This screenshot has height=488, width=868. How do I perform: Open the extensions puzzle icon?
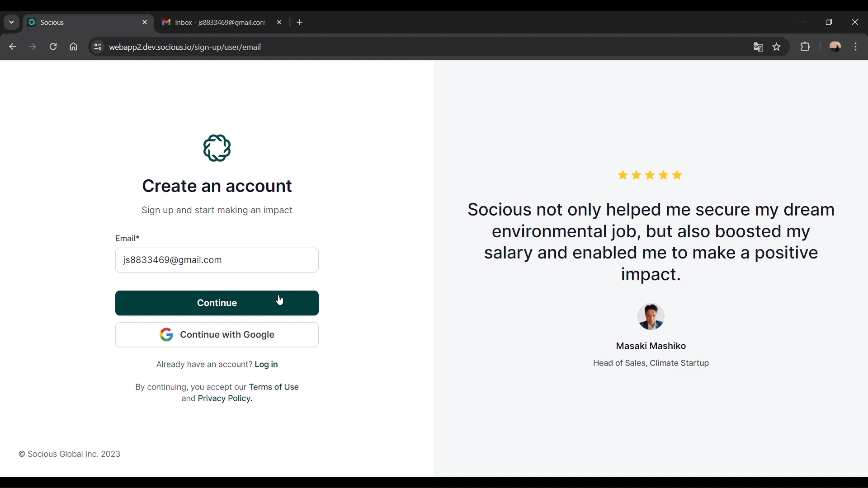pos(806,47)
